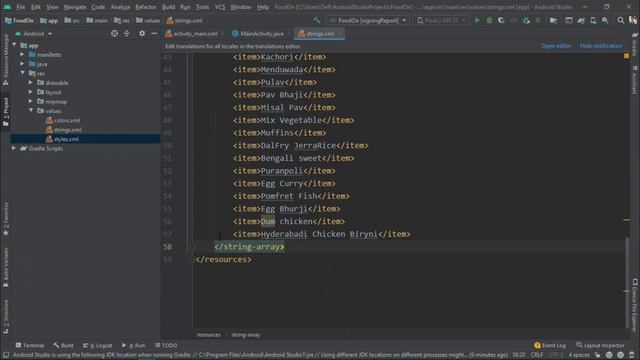Viewport: 640px width, 360px height.
Task: Open Project panel settings gear
Action: 142,33
